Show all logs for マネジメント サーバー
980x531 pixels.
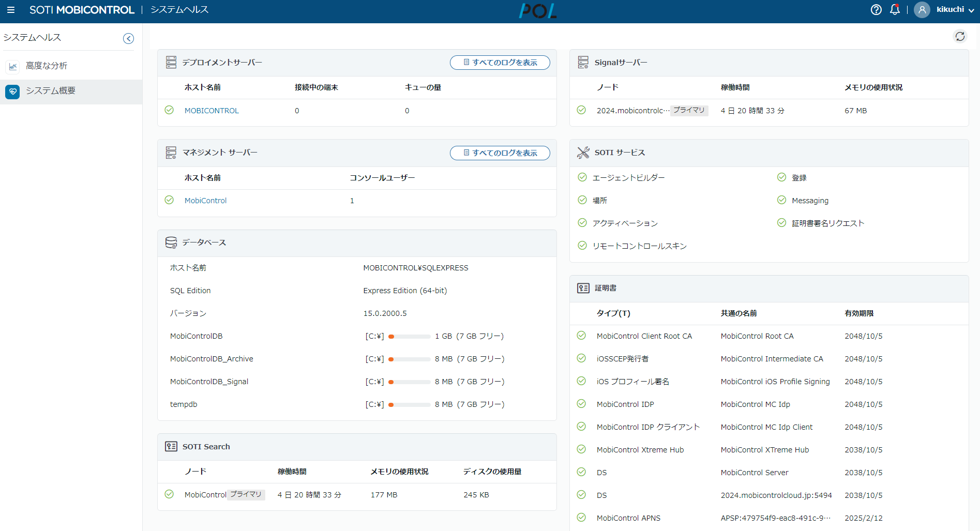(x=500, y=153)
